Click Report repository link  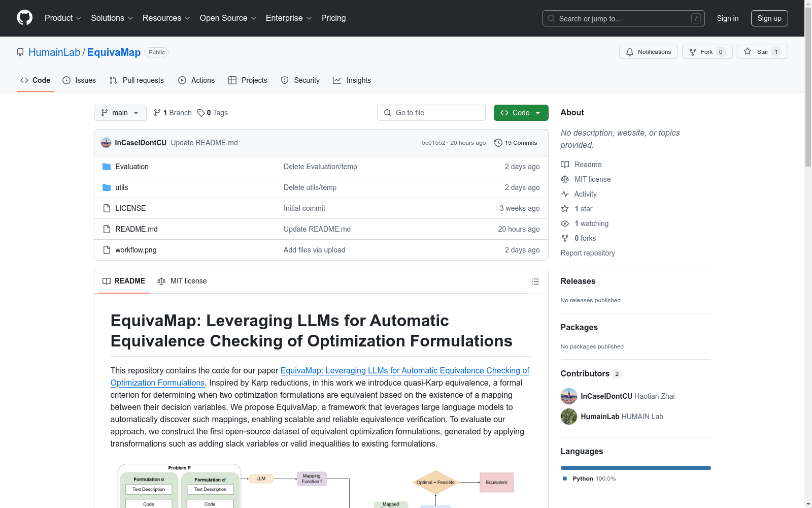(x=588, y=253)
